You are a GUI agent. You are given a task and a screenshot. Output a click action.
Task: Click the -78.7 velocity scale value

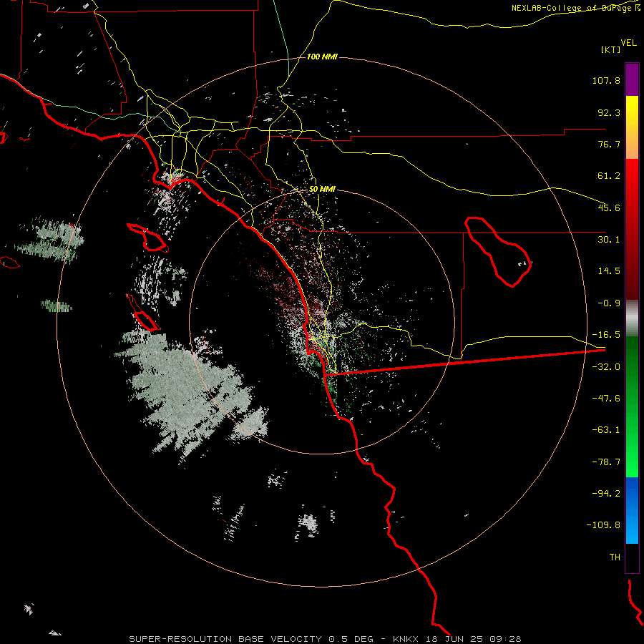[x=606, y=462]
